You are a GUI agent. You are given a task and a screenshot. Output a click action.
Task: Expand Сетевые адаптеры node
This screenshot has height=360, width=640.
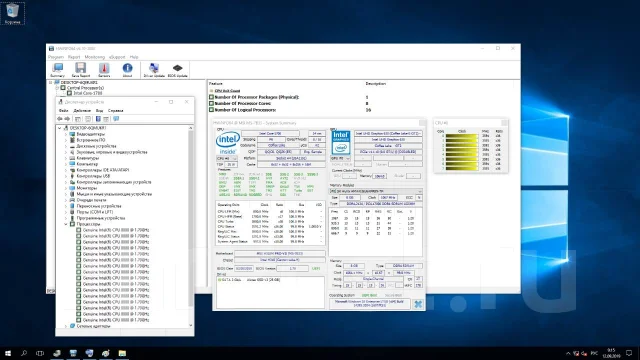click(66, 326)
